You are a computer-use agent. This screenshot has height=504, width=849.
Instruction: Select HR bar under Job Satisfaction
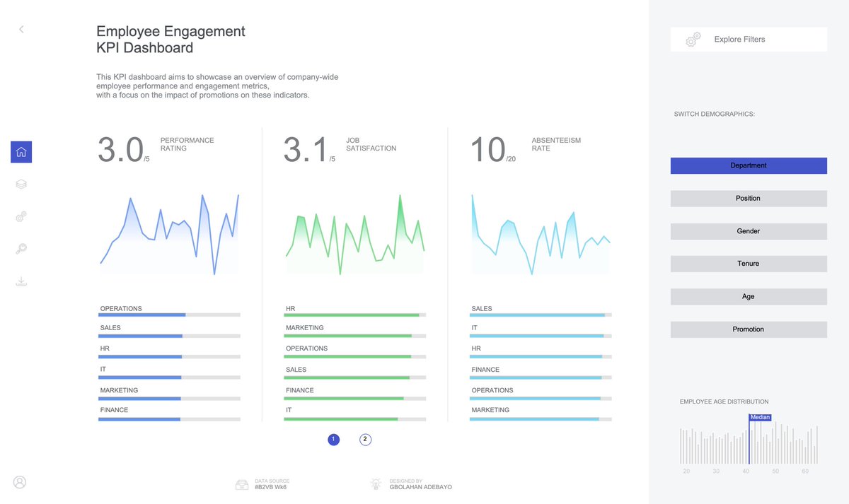coord(355,315)
